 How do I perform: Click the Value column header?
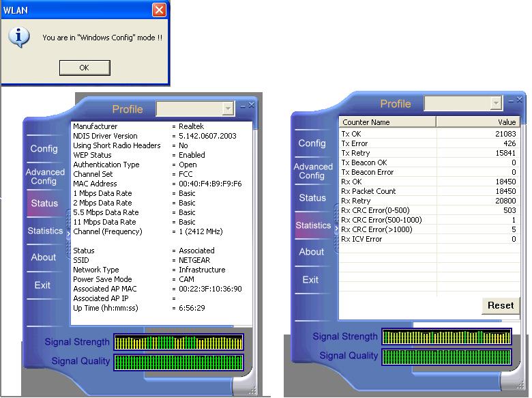pos(477,122)
